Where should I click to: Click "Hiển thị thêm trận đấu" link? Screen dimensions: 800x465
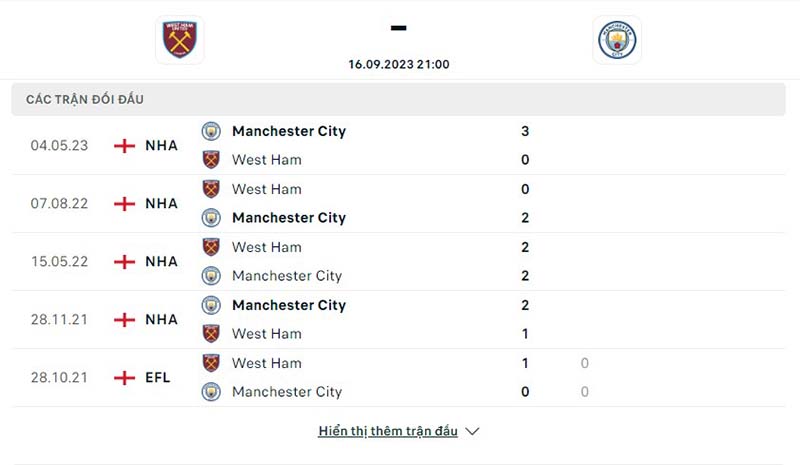(x=388, y=431)
